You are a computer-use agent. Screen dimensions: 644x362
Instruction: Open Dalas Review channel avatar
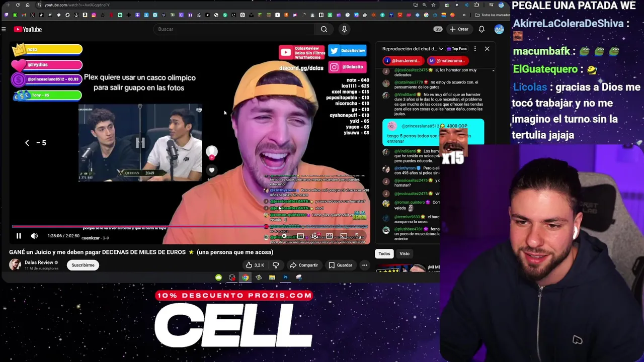click(15, 265)
